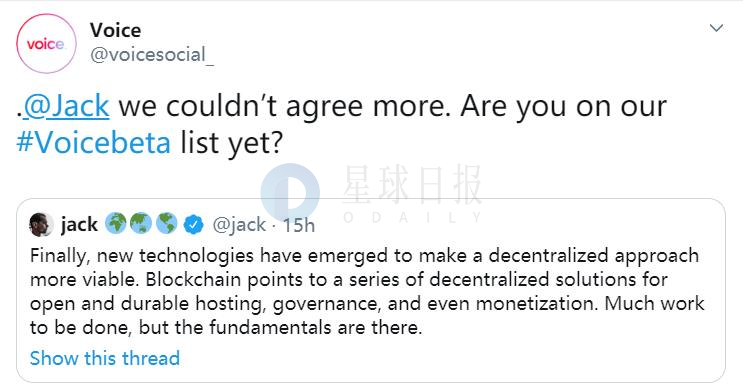
Task: Click the quoted tweet text starting "Finally"
Action: (x=367, y=291)
